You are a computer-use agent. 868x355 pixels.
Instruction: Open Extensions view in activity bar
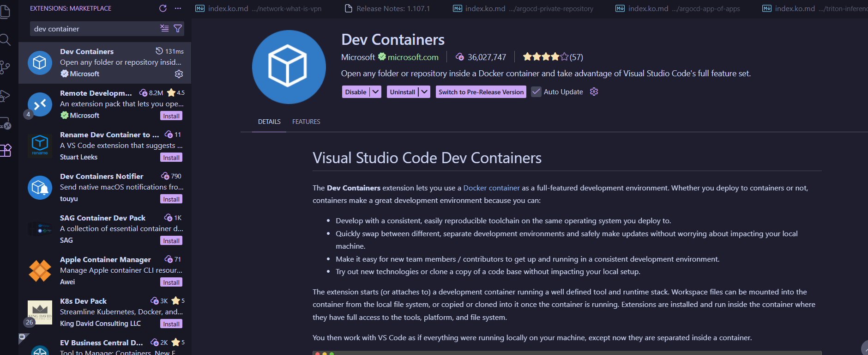coord(5,150)
